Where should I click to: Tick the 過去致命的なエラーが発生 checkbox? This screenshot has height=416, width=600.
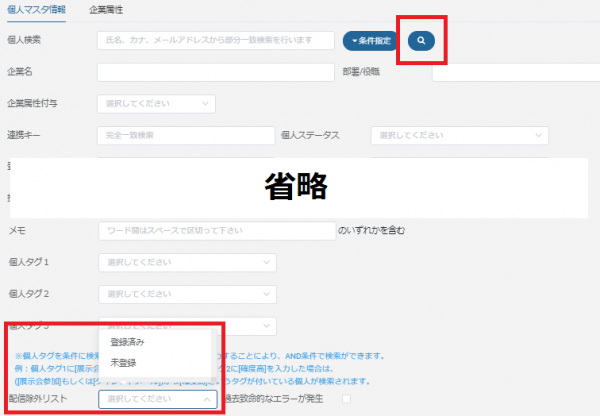(346, 399)
